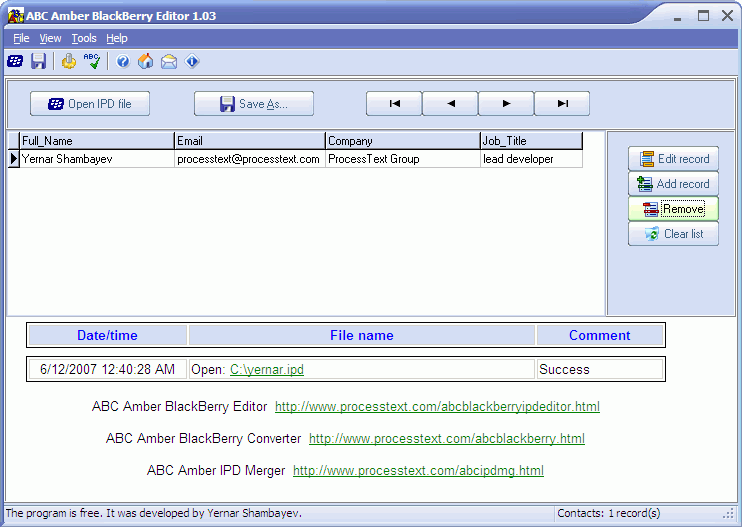Viewport: 742px width, 527px height.
Task: Minimize the application window
Action: tap(678, 17)
